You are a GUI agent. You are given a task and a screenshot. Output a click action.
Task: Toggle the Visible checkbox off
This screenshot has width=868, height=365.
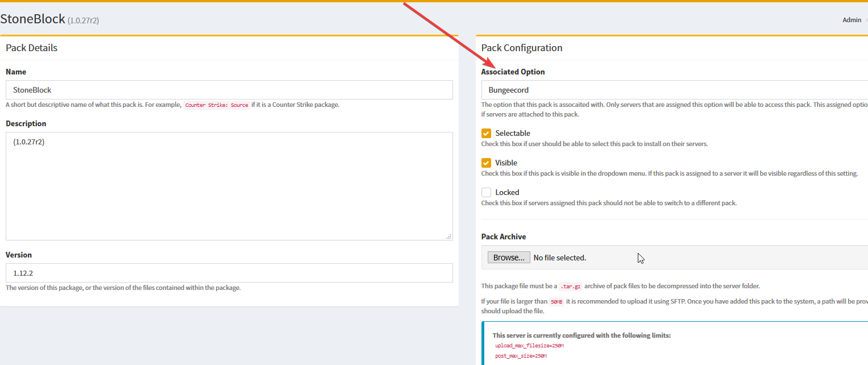point(486,163)
